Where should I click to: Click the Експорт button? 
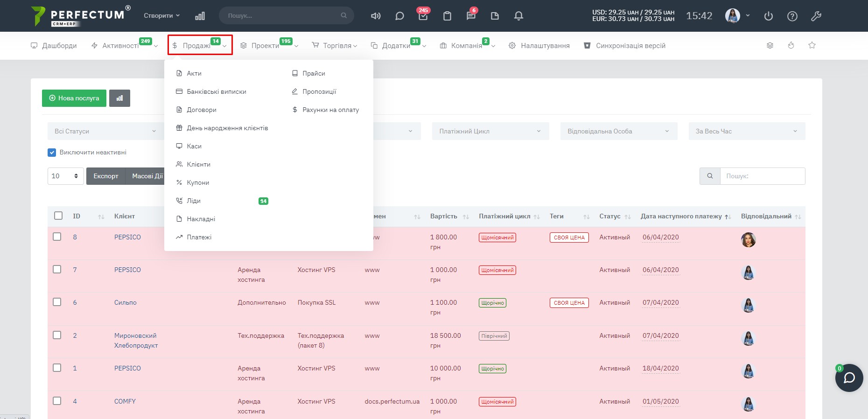pyautogui.click(x=106, y=176)
